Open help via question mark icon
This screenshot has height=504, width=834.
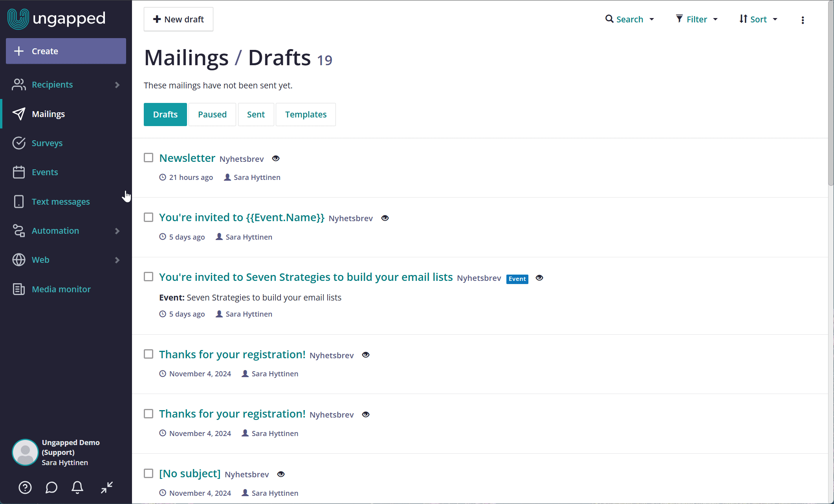25,488
